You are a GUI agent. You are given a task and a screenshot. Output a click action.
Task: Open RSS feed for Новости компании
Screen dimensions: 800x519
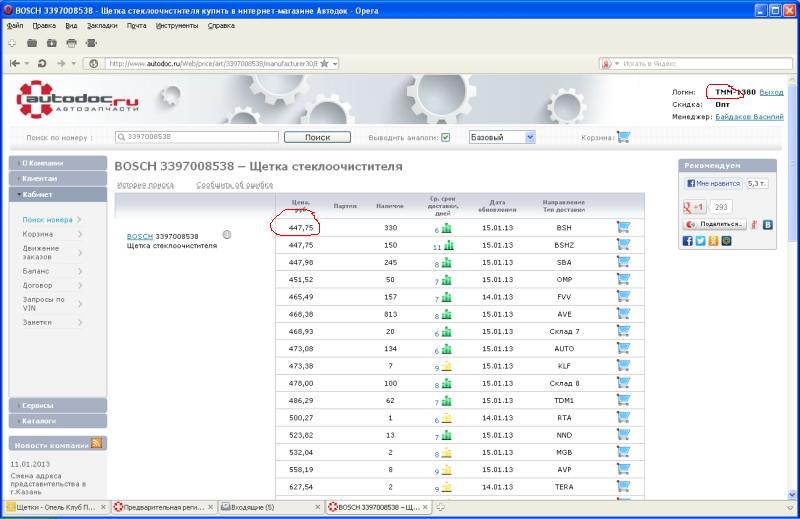tap(96, 443)
